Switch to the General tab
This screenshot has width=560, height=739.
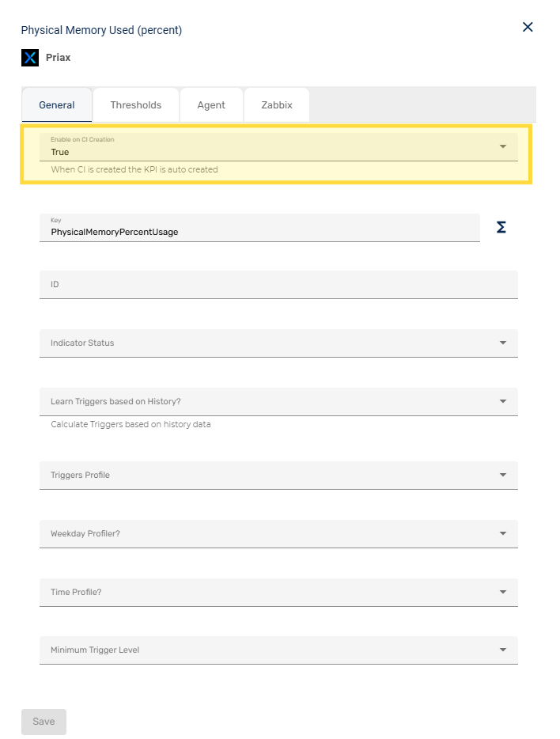tap(57, 105)
